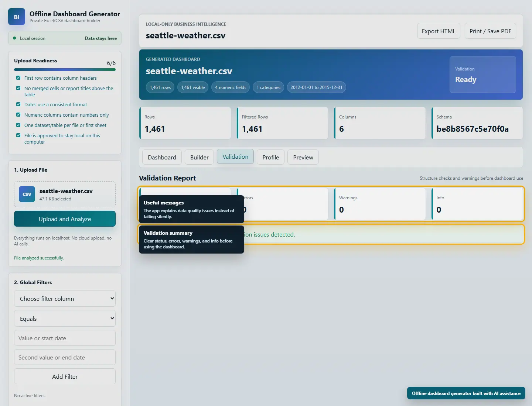
Task: Click the 'Useful messages' tooltip
Action: pos(191,209)
